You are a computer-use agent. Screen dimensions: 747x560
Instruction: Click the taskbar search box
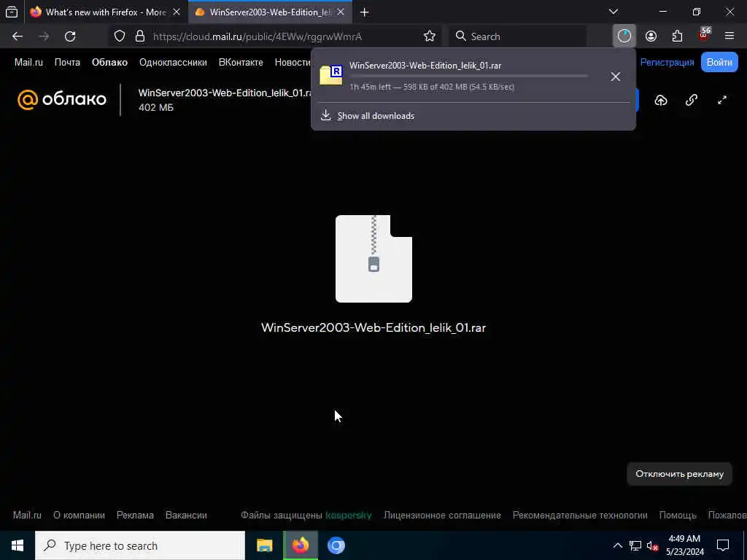tap(140, 545)
